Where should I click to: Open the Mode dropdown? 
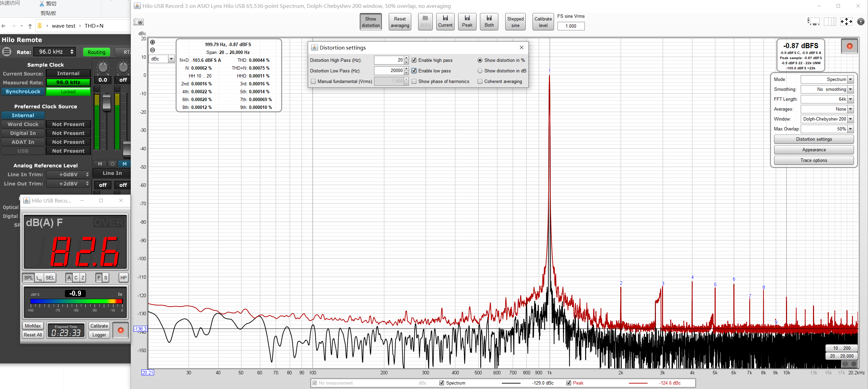click(827, 80)
